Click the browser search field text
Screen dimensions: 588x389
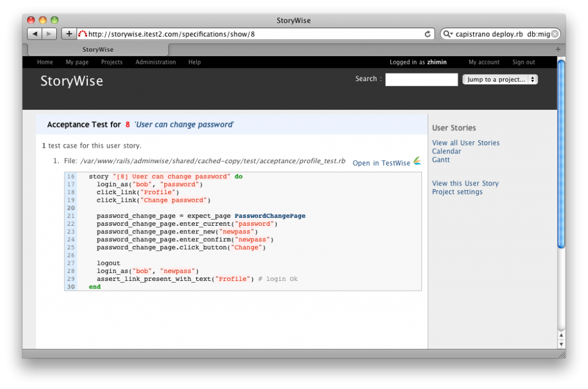click(x=502, y=34)
